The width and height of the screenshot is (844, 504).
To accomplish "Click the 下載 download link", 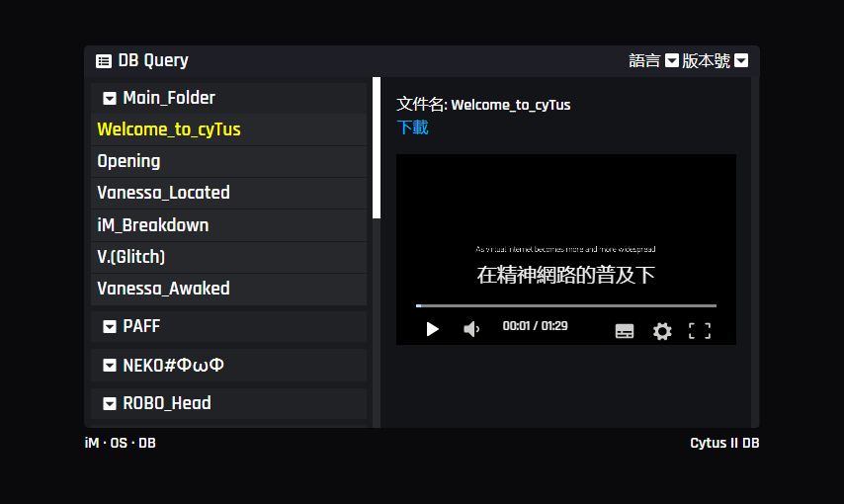I will (412, 127).
